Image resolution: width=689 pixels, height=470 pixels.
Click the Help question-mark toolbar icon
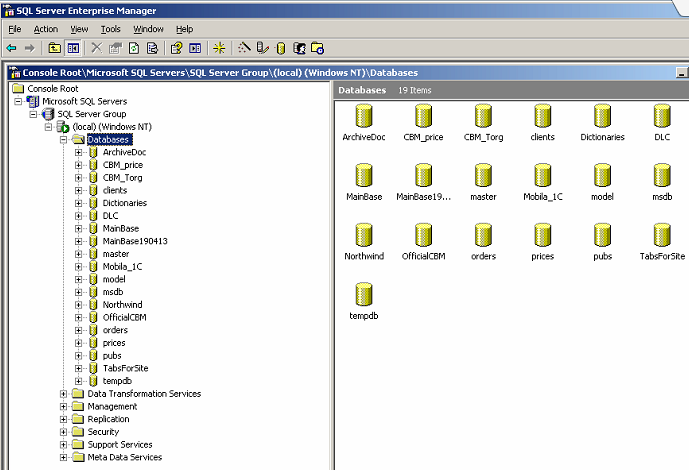176,48
